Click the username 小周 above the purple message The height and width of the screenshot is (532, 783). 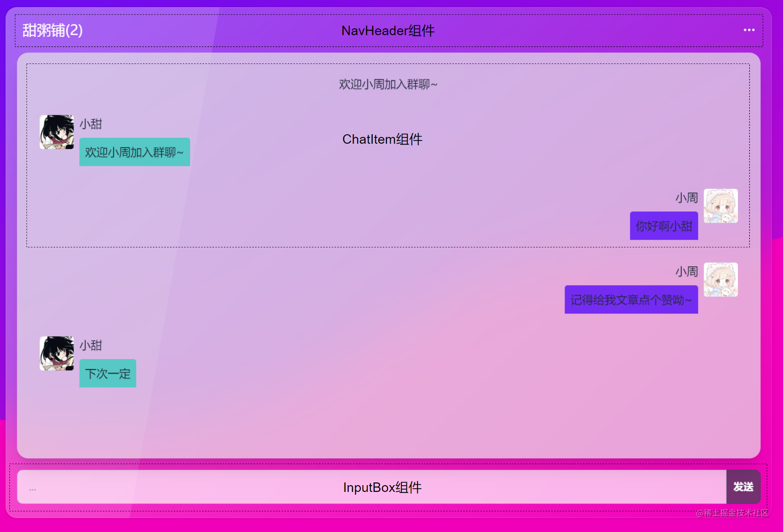tap(687, 197)
